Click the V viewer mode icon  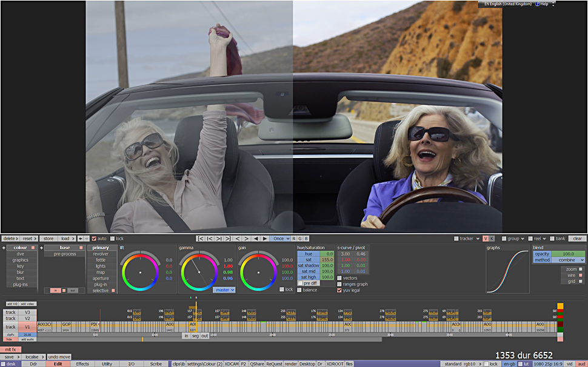486,239
